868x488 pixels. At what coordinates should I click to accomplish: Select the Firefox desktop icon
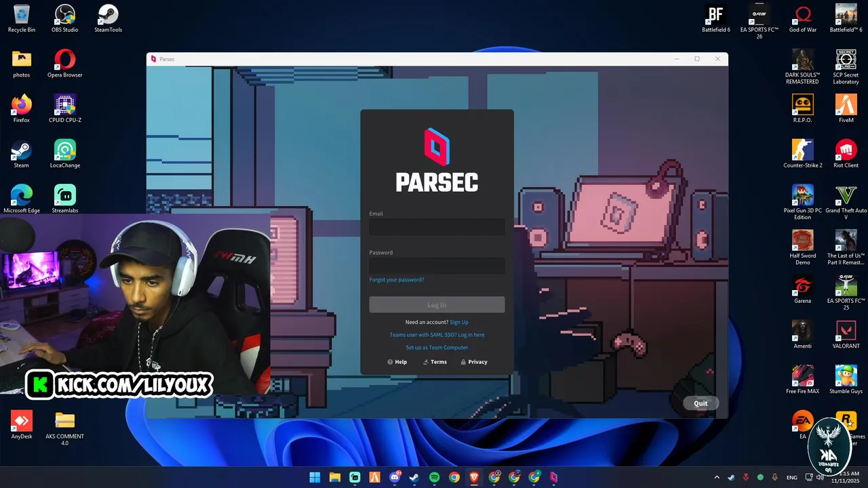pyautogui.click(x=22, y=109)
